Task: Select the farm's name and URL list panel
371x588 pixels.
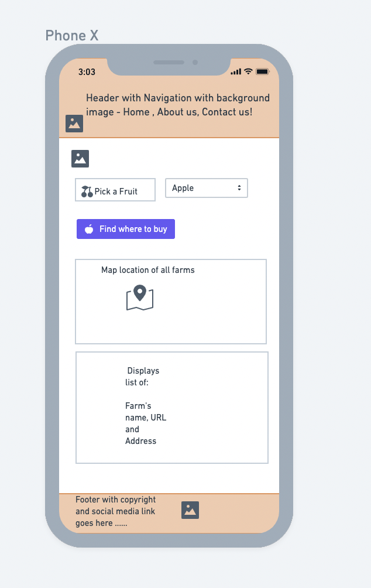Action: click(x=171, y=407)
